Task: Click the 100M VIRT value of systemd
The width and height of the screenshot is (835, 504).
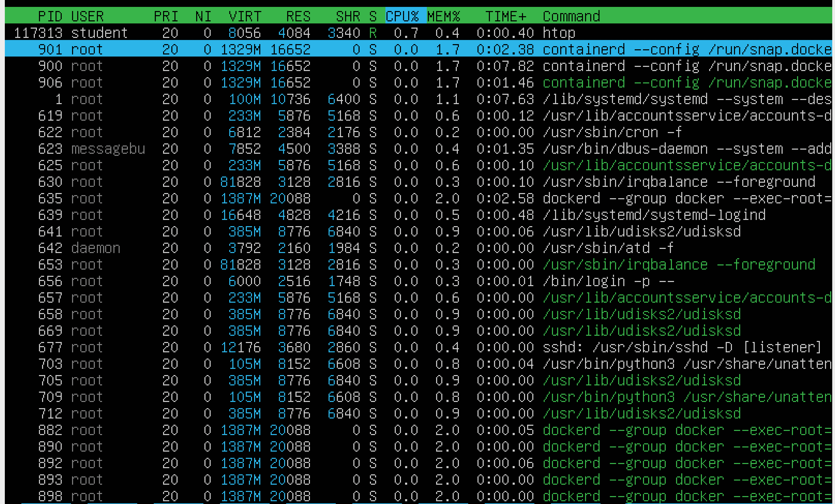Action: coord(245,99)
